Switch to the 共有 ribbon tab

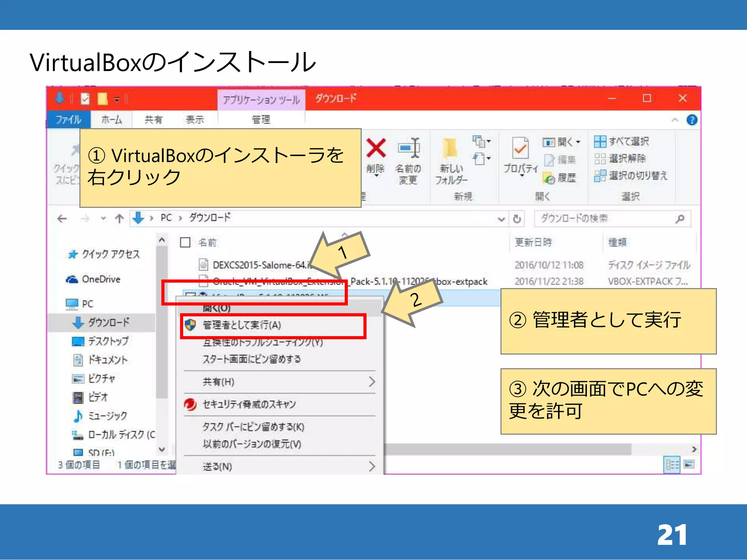click(x=153, y=119)
